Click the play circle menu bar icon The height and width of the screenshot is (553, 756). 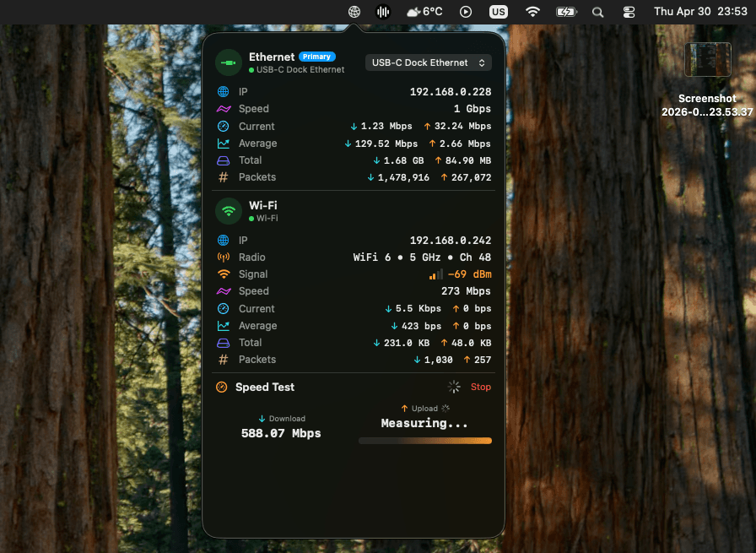(x=466, y=12)
